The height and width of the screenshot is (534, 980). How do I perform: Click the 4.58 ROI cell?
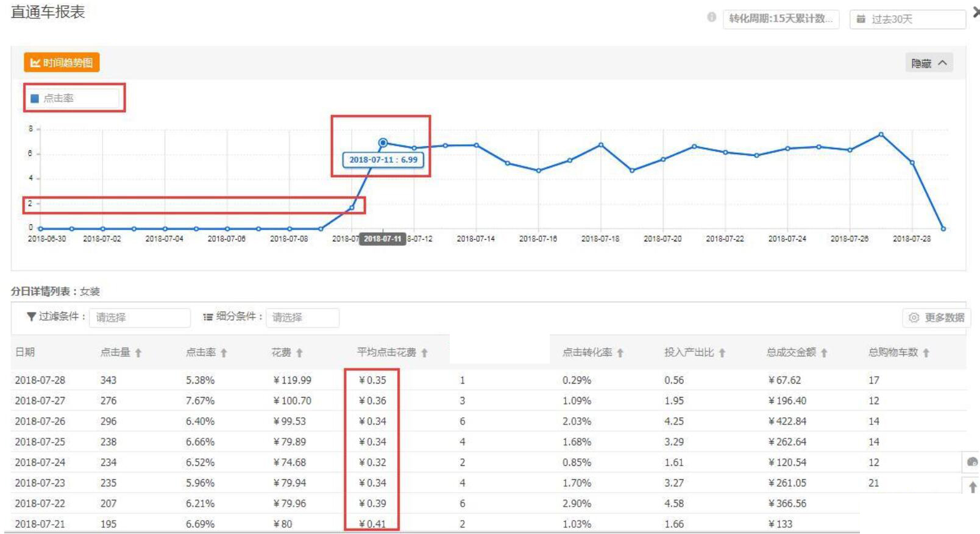click(674, 504)
